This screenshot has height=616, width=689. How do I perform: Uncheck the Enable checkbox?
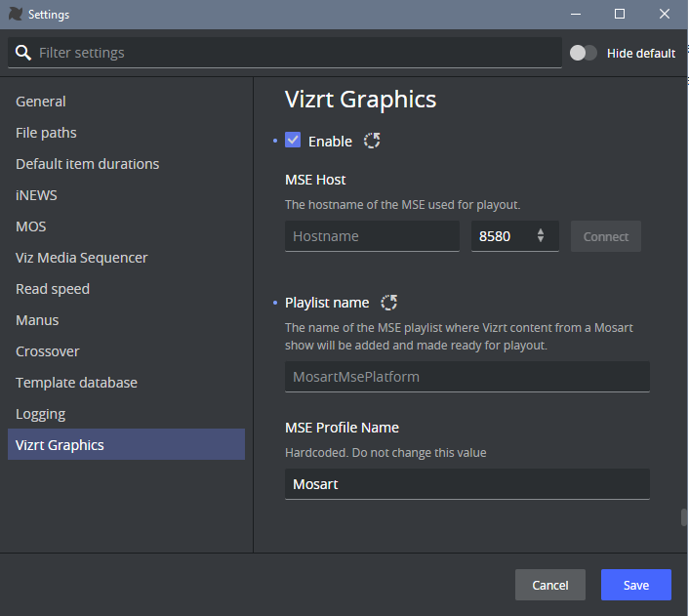tap(293, 140)
